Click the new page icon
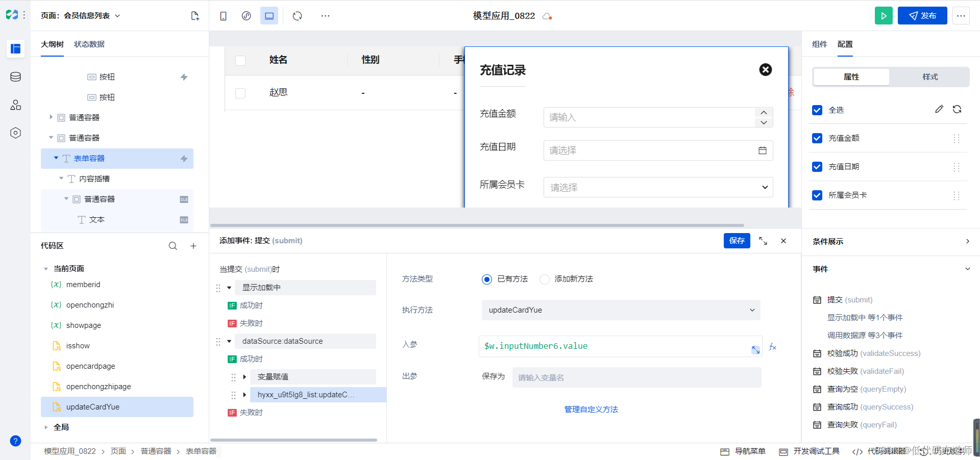Image resolution: width=980 pixels, height=460 pixels. pos(195,16)
